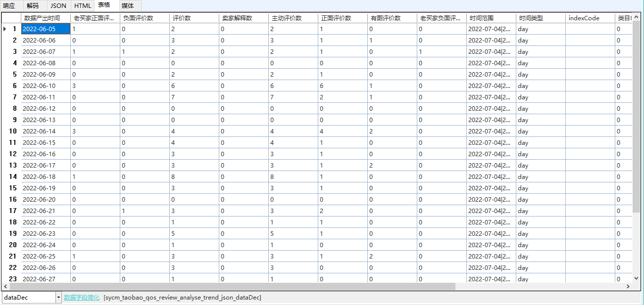Viewport: 644px width, 305px height.
Task: Switch to the JSON tab
Action: pyautogui.click(x=58, y=6)
